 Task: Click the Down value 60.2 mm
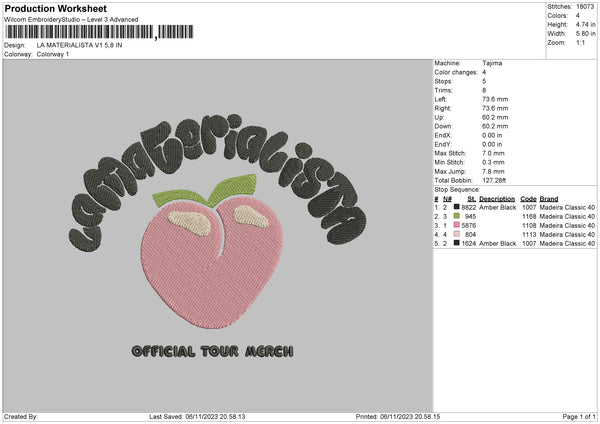(x=495, y=126)
